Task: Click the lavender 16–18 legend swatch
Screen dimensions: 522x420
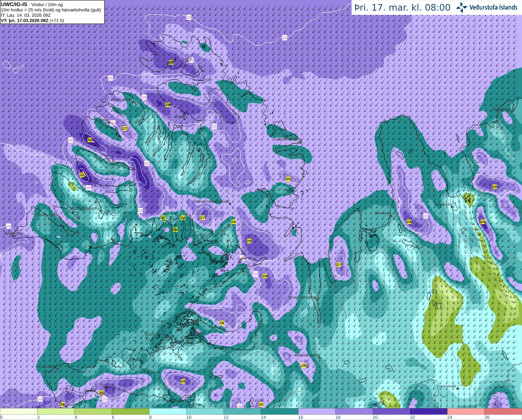Action: 317,411
